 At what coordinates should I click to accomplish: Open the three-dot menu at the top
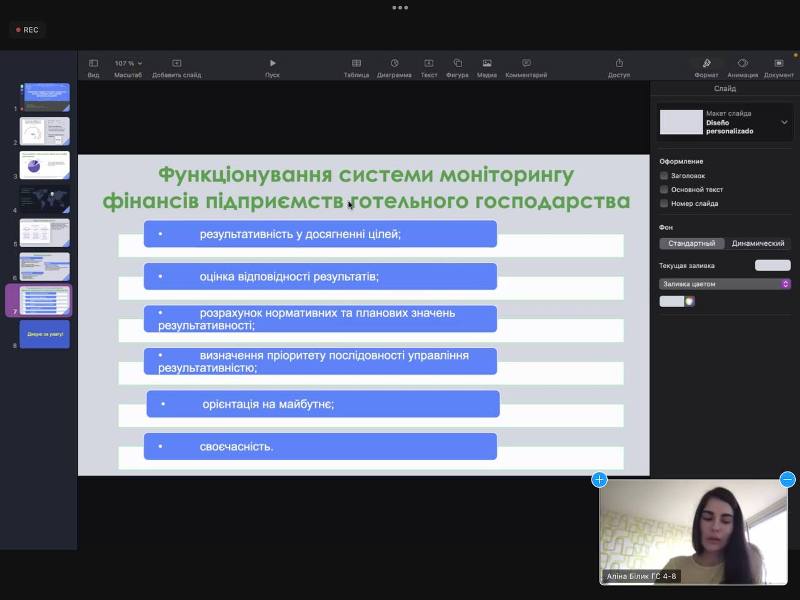400,8
